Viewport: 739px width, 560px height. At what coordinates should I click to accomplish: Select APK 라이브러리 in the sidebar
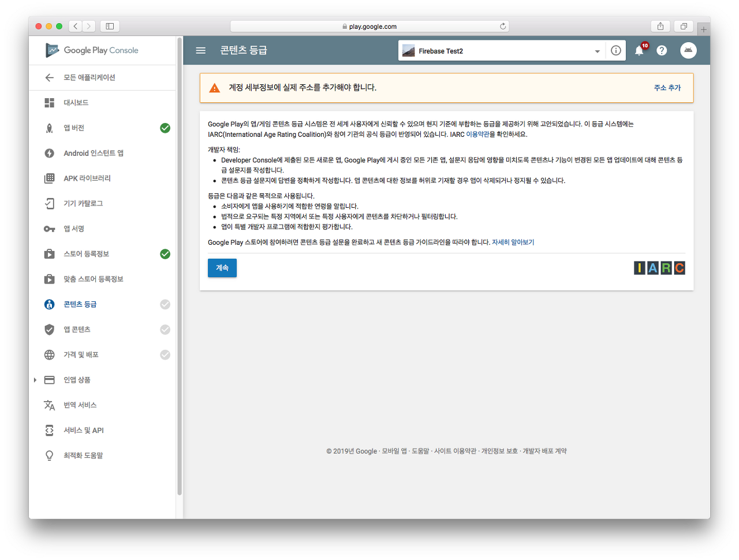click(x=87, y=178)
